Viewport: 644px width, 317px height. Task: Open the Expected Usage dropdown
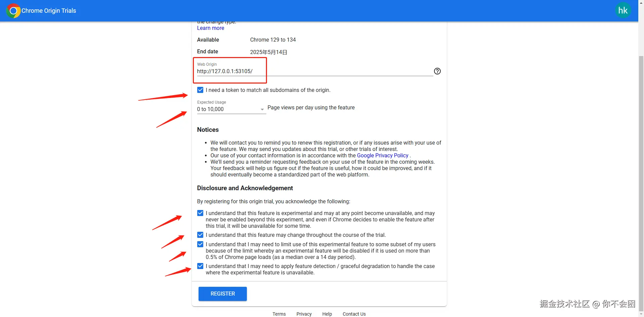231,109
